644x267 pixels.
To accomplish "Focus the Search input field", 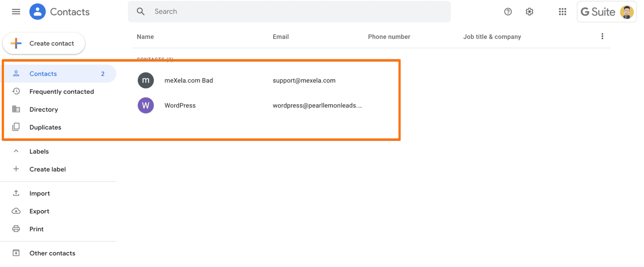I will 289,11.
